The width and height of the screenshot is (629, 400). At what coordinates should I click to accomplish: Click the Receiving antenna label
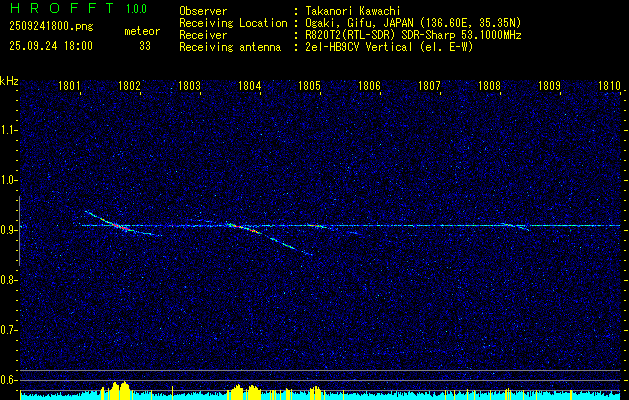point(230,47)
